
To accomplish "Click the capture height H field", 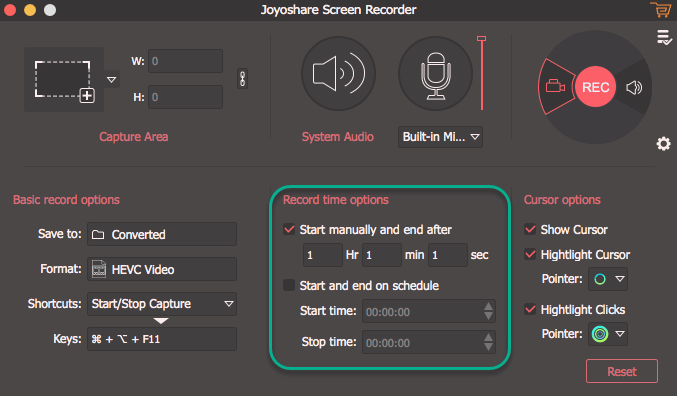I will coord(186,97).
